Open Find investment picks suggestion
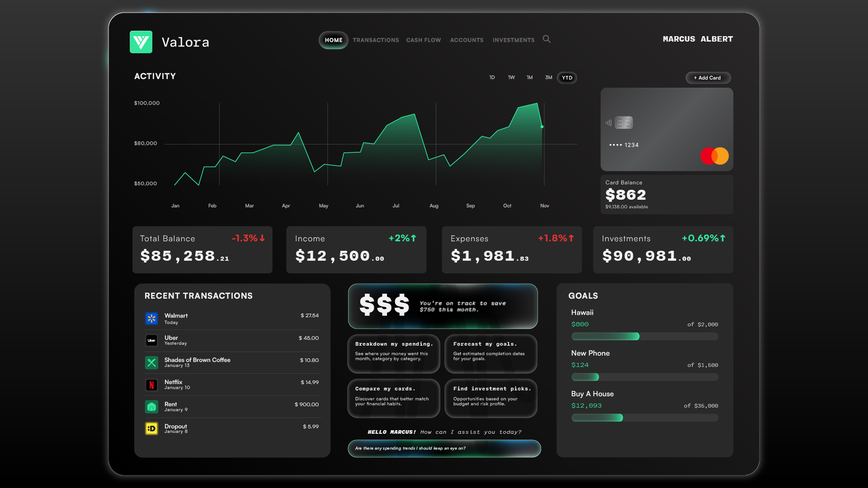This screenshot has width=868, height=488. click(x=491, y=398)
